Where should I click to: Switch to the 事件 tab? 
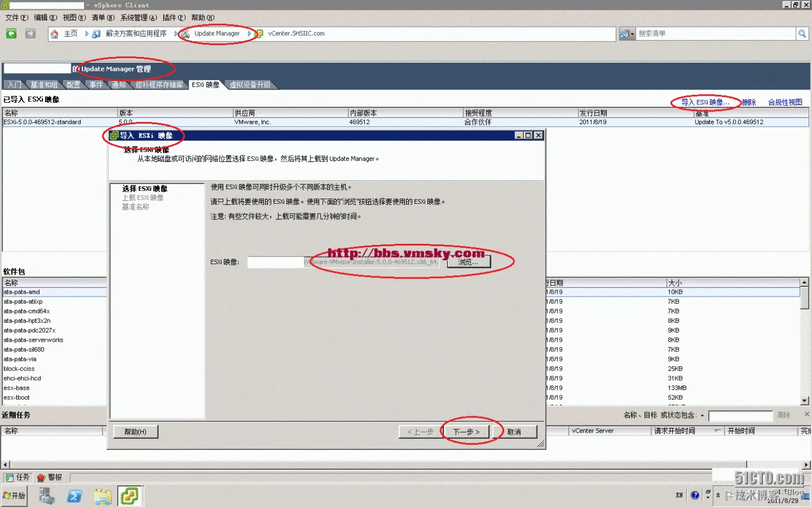(x=96, y=85)
